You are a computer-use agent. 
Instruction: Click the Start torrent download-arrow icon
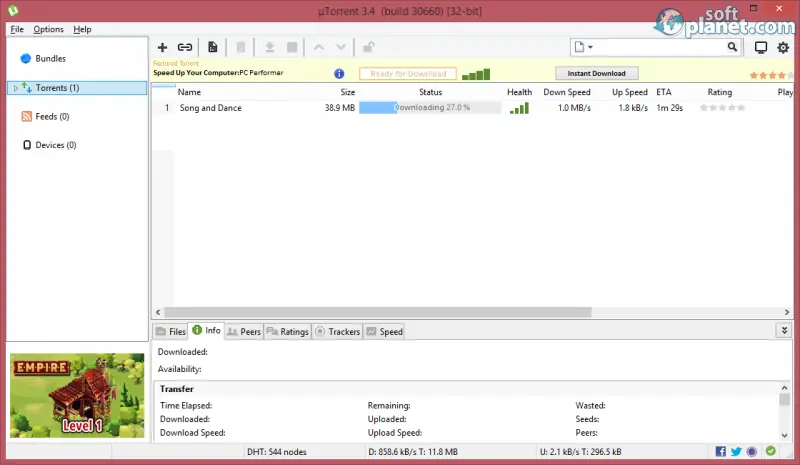269,47
